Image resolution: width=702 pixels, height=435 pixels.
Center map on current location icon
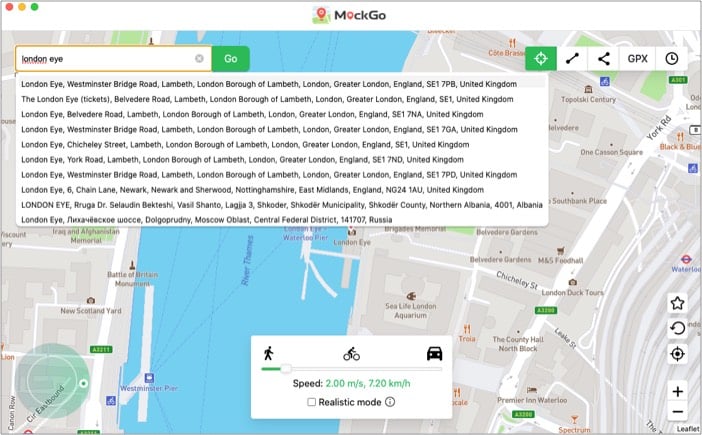pyautogui.click(x=677, y=354)
